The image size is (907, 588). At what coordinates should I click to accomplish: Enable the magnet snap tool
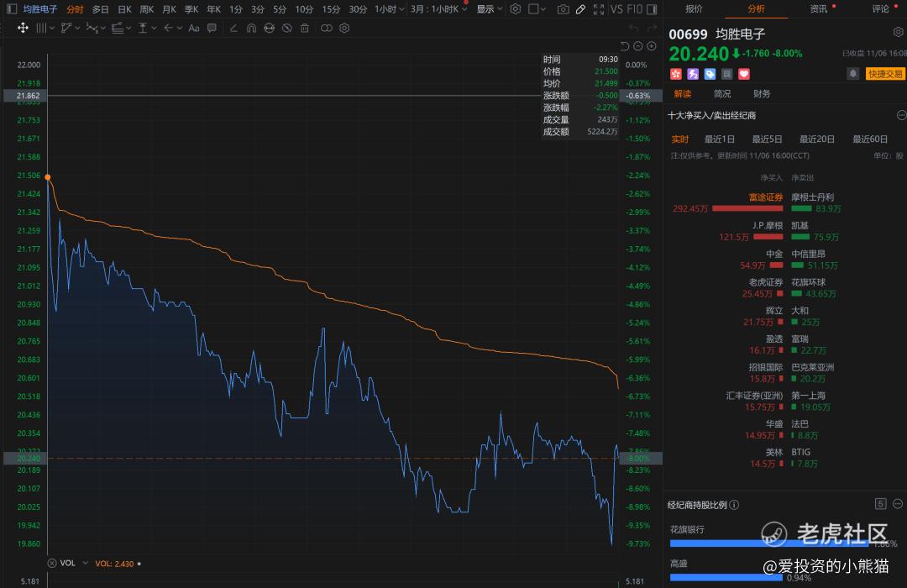(x=251, y=28)
